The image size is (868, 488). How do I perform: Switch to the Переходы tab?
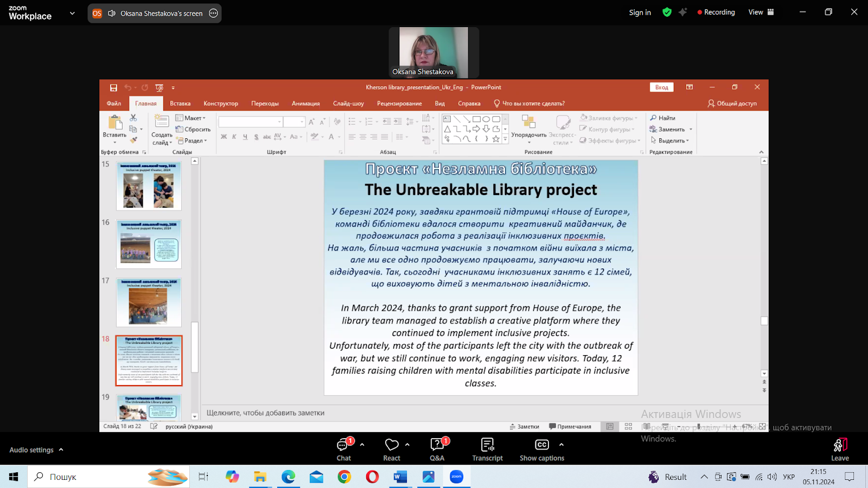click(x=265, y=104)
